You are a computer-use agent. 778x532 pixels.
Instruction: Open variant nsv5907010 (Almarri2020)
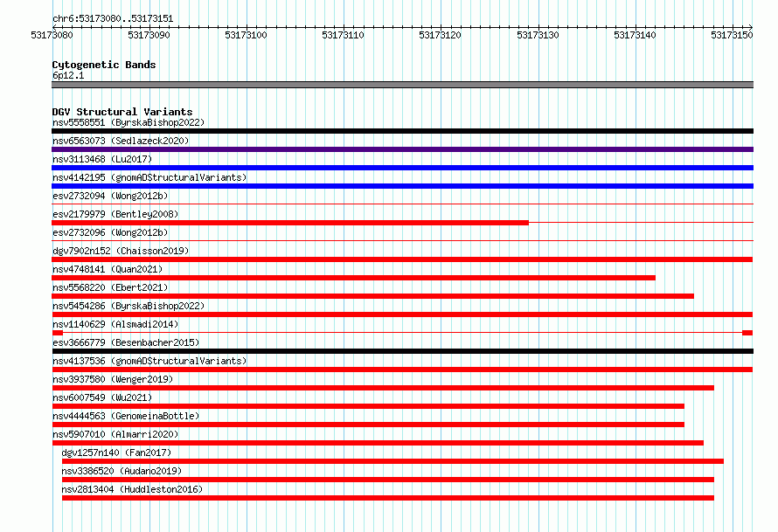[115, 434]
